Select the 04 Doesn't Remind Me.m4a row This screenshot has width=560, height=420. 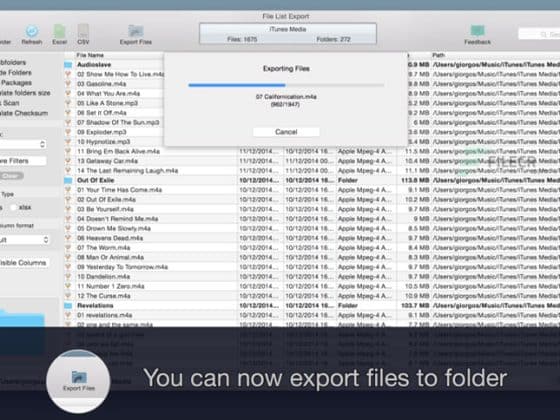tap(312, 219)
